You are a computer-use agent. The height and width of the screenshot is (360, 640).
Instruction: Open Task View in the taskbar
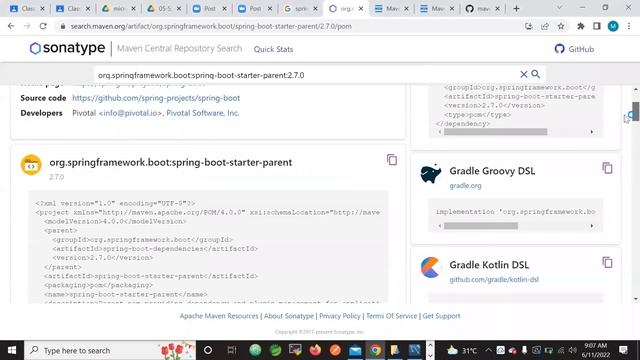231,350
